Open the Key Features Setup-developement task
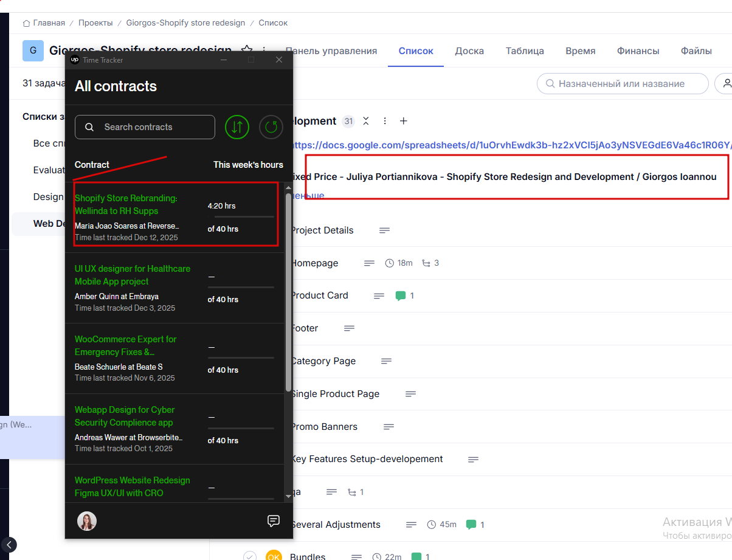The width and height of the screenshot is (732, 560). (x=367, y=459)
